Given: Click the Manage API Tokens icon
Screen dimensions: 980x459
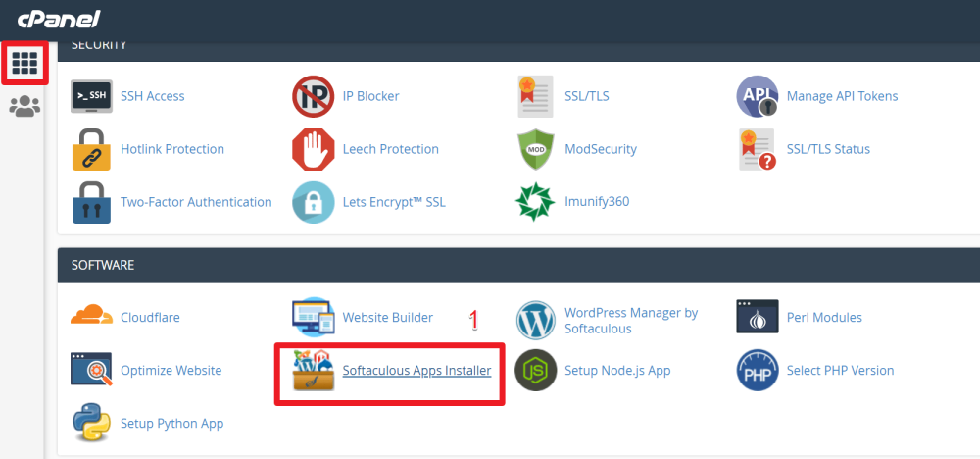Looking at the screenshot, I should [x=758, y=96].
